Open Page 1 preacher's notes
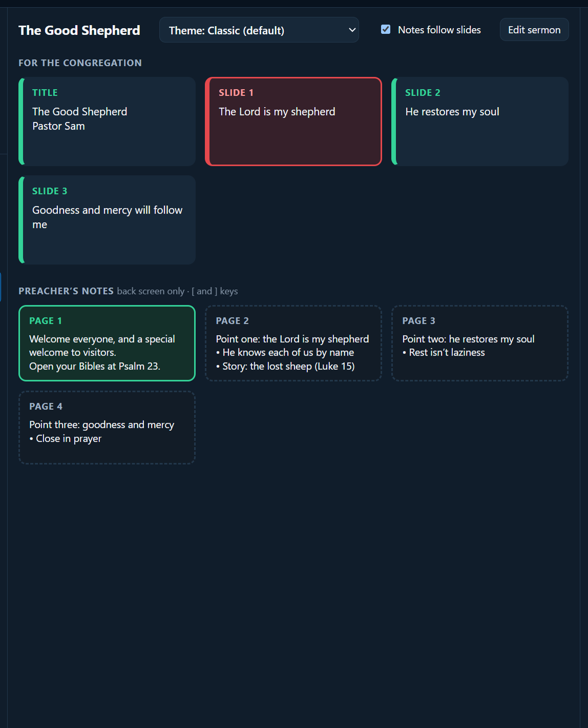The image size is (588, 728). [107, 343]
